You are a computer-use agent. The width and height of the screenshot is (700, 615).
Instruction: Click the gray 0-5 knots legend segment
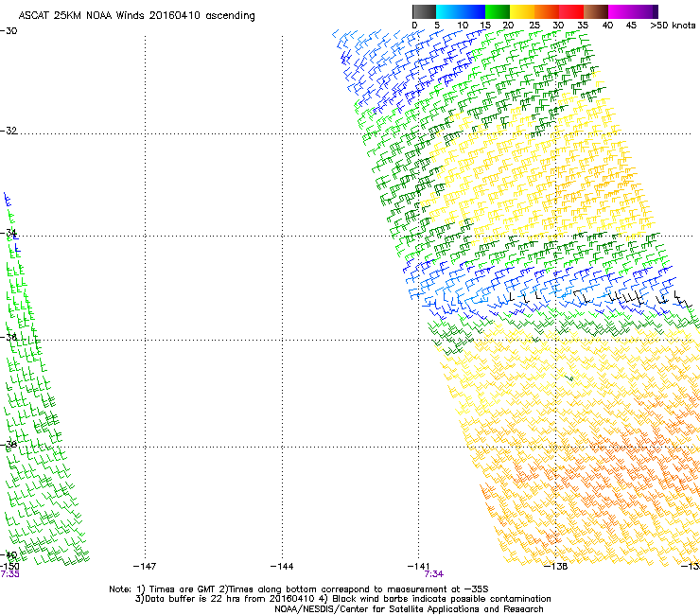pos(424,11)
